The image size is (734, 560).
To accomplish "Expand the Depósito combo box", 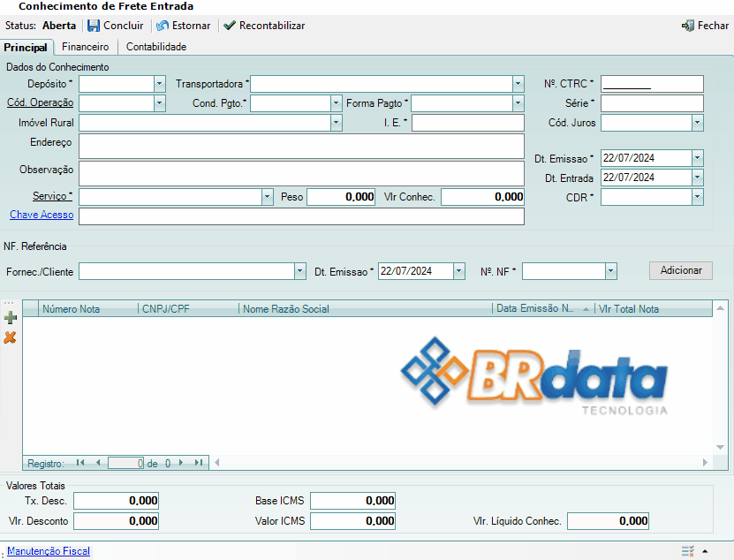I will click(x=160, y=84).
